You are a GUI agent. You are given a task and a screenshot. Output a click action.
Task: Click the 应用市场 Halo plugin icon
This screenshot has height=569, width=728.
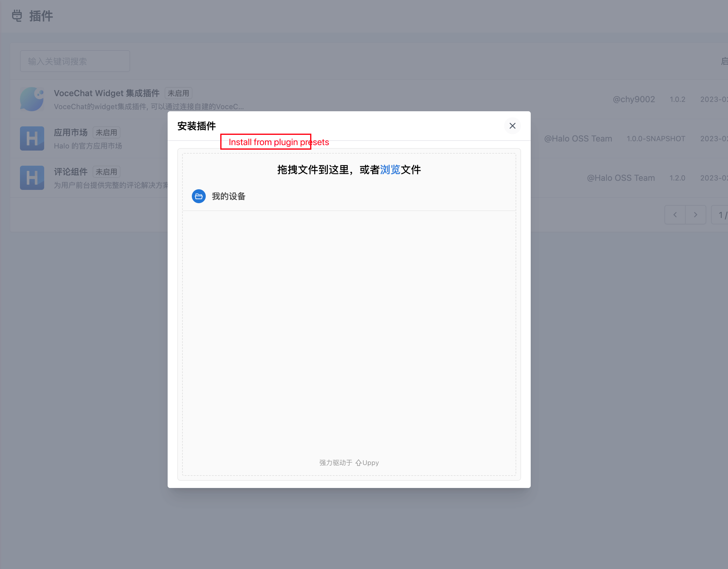click(x=32, y=138)
